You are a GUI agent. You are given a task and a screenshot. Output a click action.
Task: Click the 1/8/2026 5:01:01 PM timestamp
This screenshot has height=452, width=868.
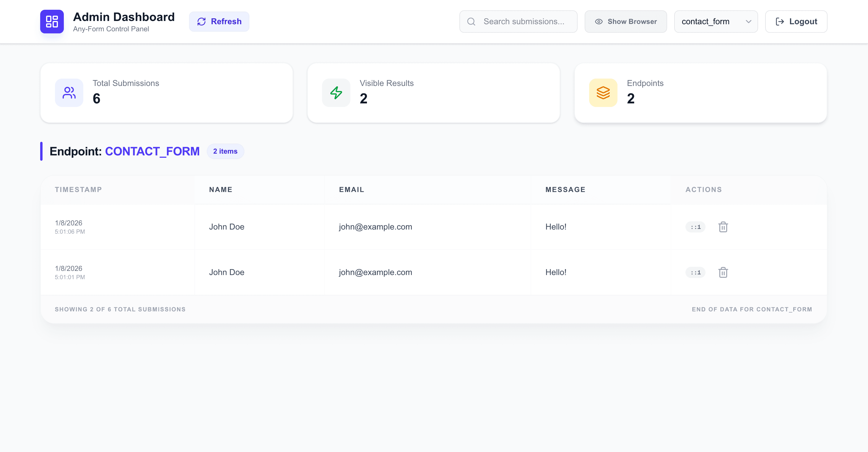[x=70, y=272]
